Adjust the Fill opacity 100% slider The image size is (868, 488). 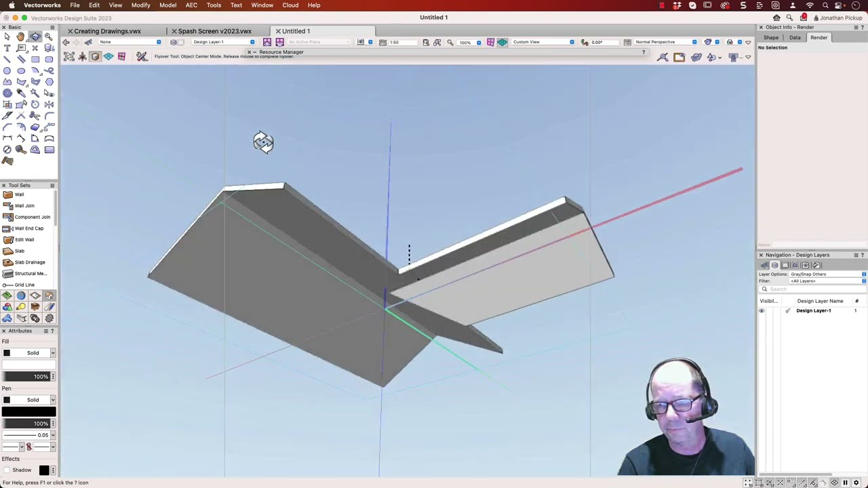(26, 376)
